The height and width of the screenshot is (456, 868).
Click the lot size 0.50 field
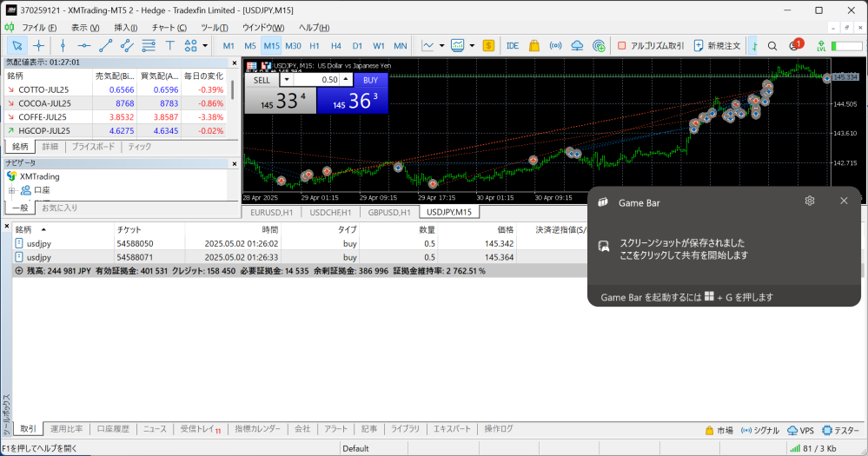(x=316, y=80)
